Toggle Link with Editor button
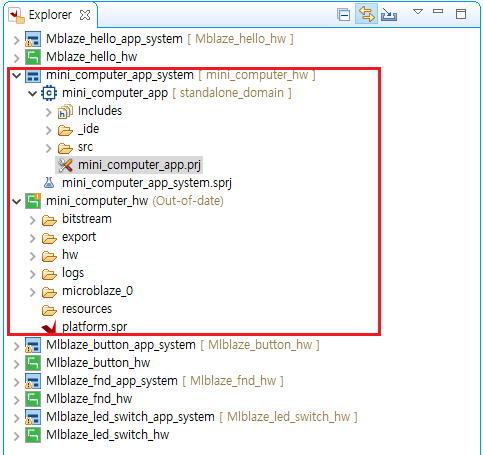This screenshot has height=455, width=483. point(366,14)
